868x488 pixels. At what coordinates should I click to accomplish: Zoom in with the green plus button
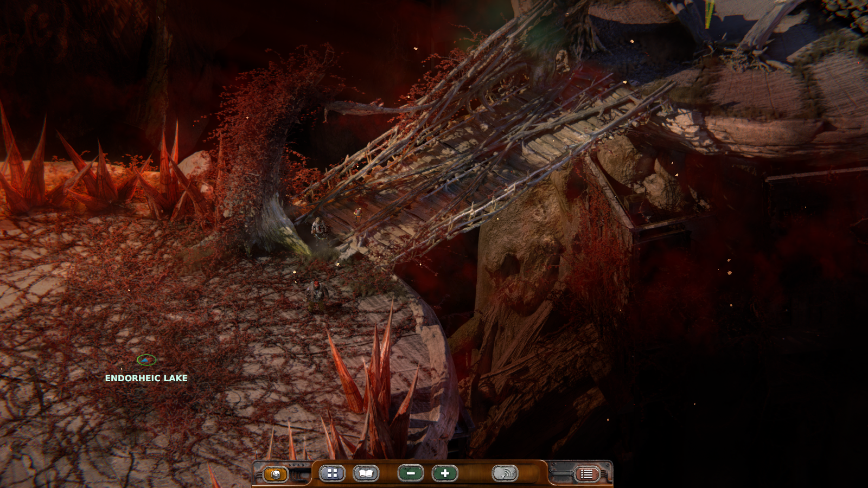pos(445,473)
